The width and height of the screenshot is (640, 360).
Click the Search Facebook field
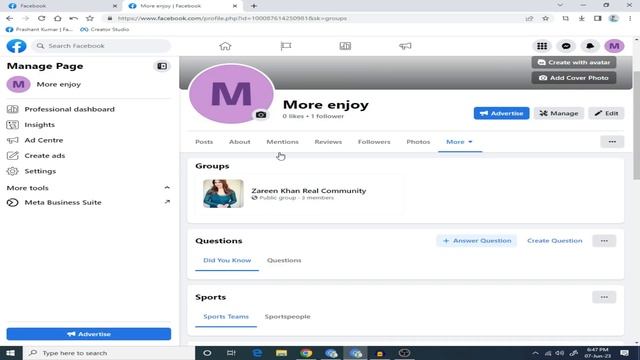(101, 46)
